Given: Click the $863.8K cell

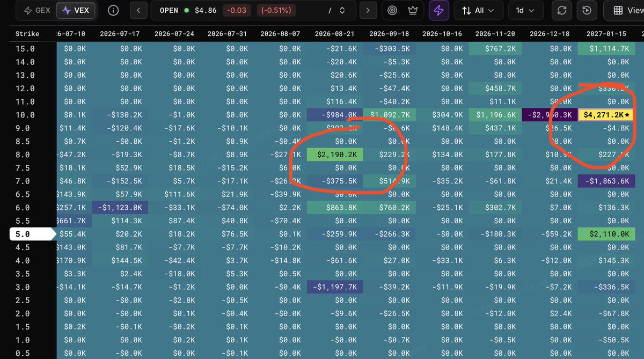Looking at the screenshot, I should pos(335,208).
